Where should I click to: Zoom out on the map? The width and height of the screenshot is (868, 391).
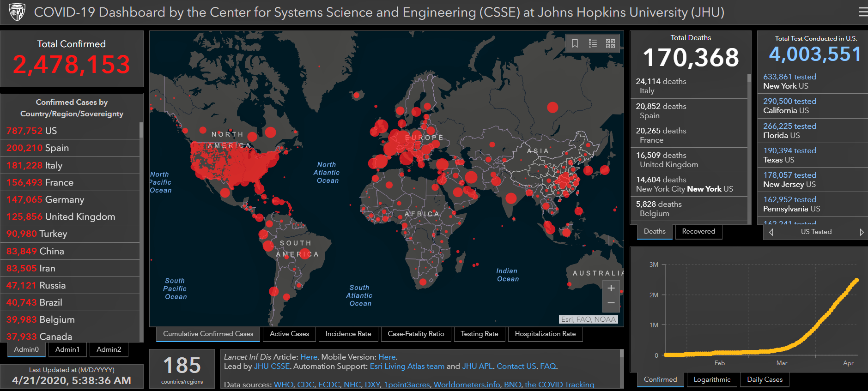611,303
